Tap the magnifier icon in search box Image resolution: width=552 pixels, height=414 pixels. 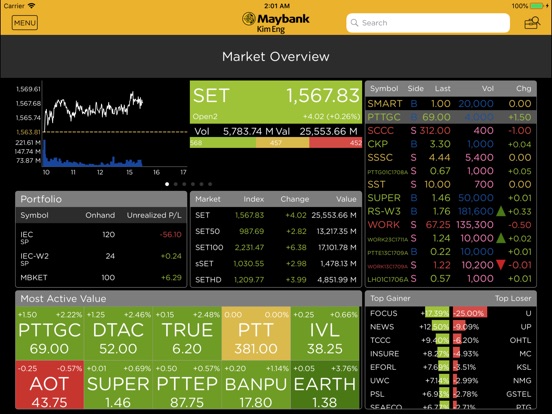[354, 23]
